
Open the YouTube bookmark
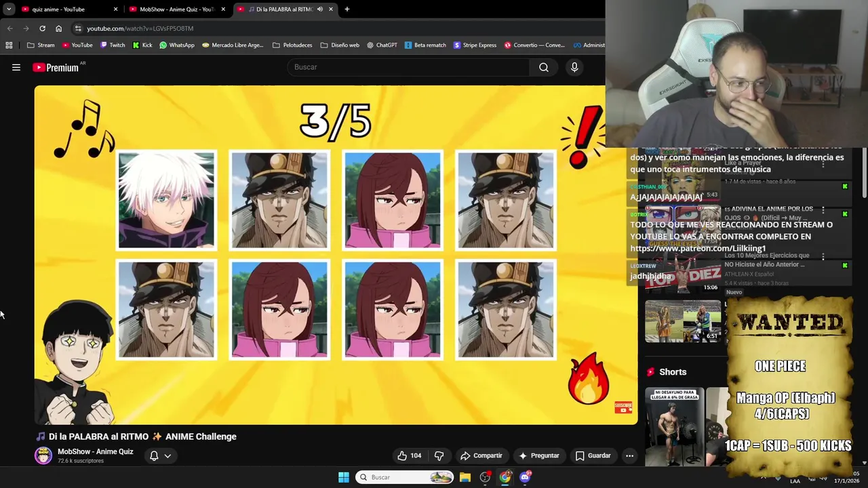click(77, 45)
